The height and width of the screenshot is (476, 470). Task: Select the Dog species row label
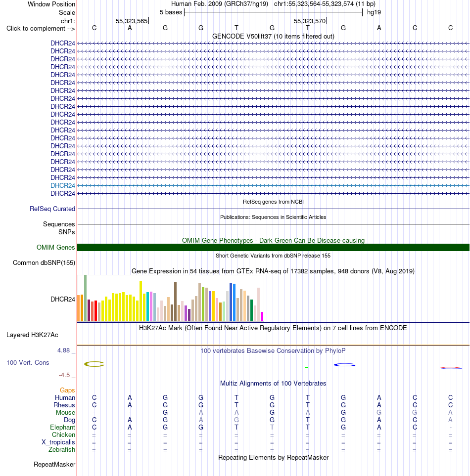pos(69,420)
